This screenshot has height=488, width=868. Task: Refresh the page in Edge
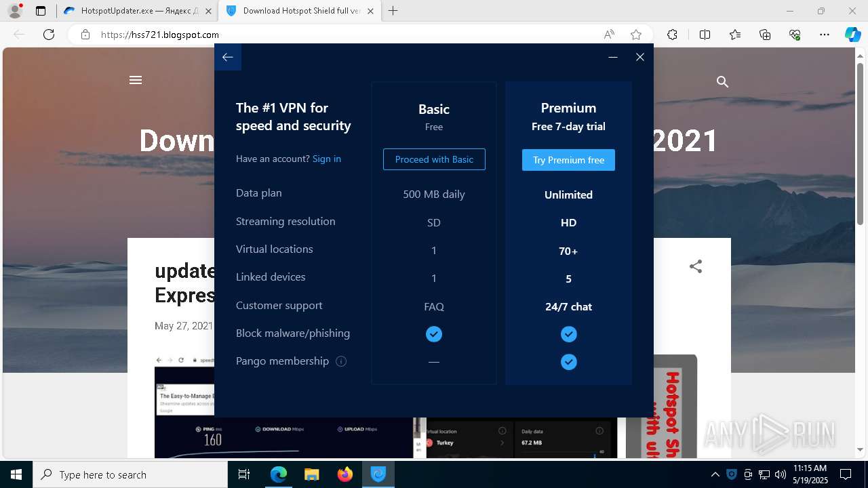pyautogui.click(x=49, y=35)
